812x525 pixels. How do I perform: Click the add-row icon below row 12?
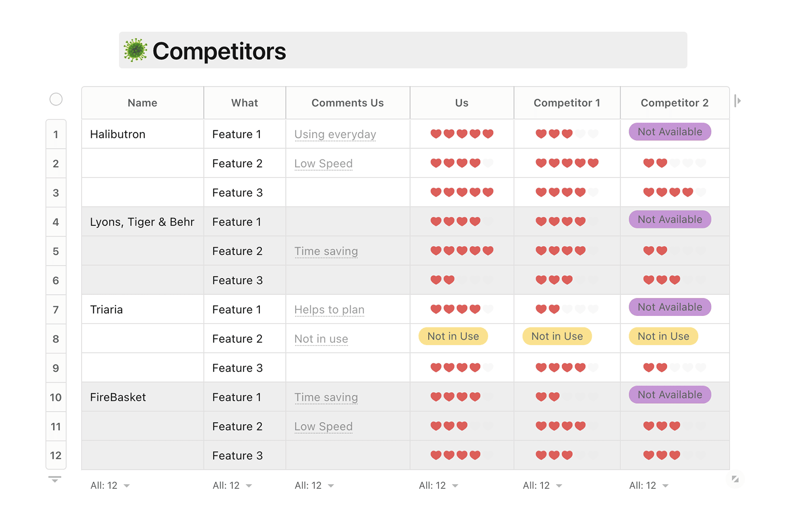point(55,479)
